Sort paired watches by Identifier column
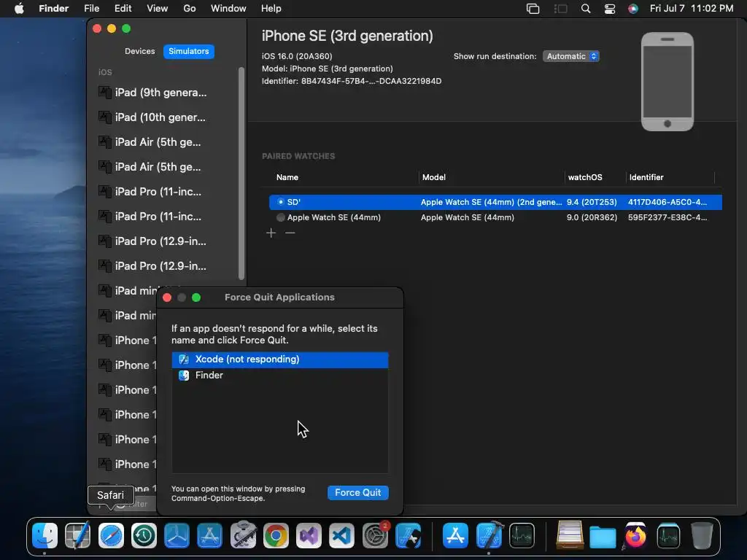The image size is (747, 560). [x=646, y=177]
